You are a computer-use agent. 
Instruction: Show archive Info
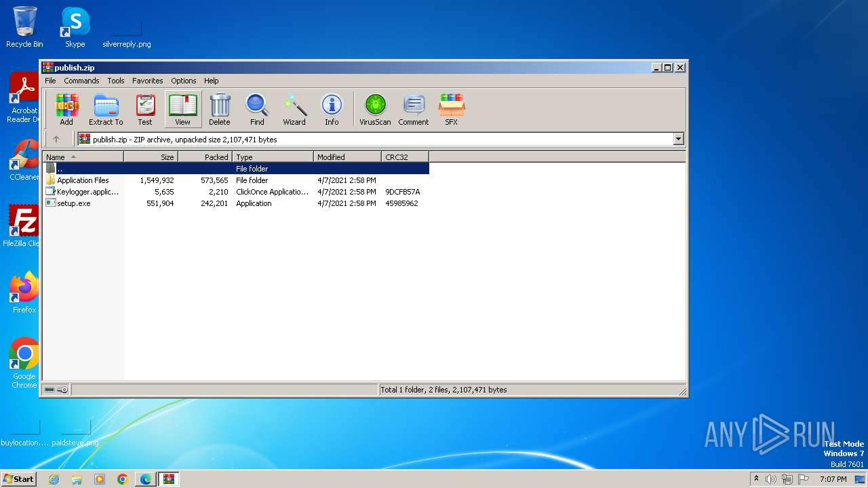pyautogui.click(x=332, y=110)
